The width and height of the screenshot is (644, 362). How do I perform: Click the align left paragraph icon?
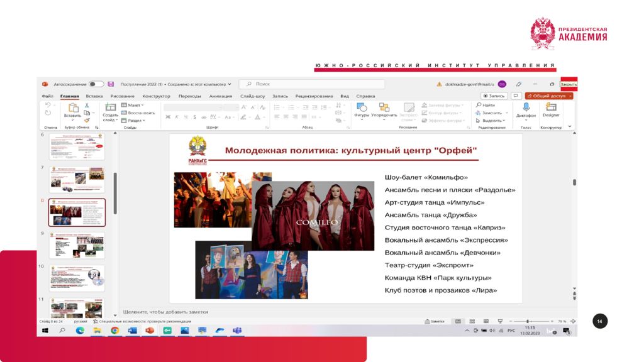[277, 117]
